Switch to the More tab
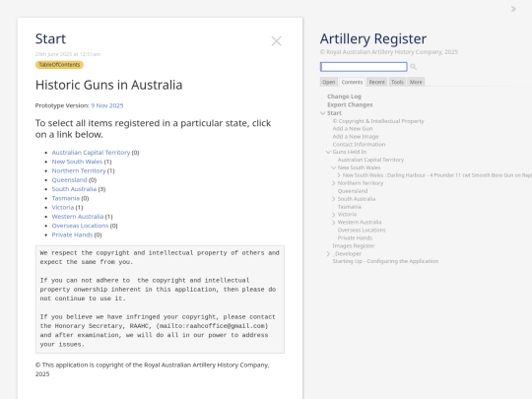532x399 pixels. (x=416, y=82)
